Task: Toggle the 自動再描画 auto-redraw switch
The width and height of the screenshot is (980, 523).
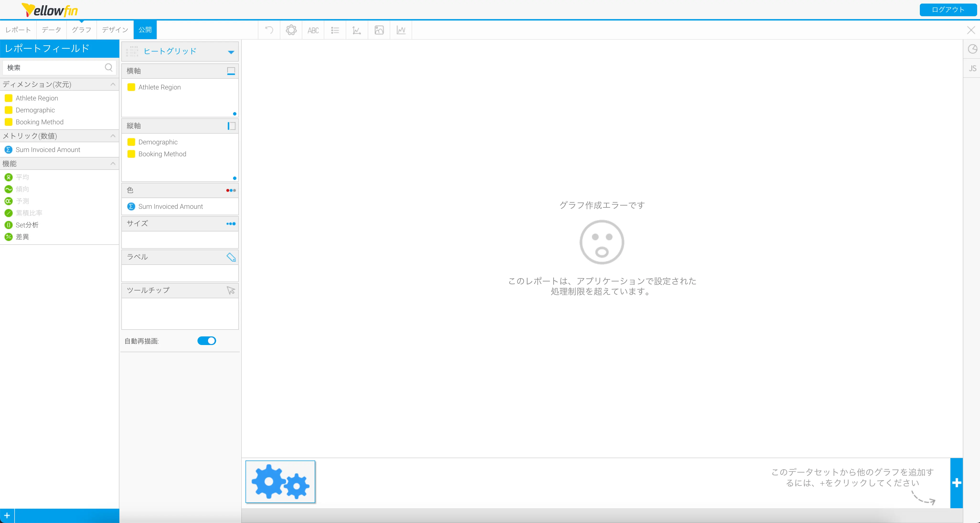Action: (x=207, y=340)
